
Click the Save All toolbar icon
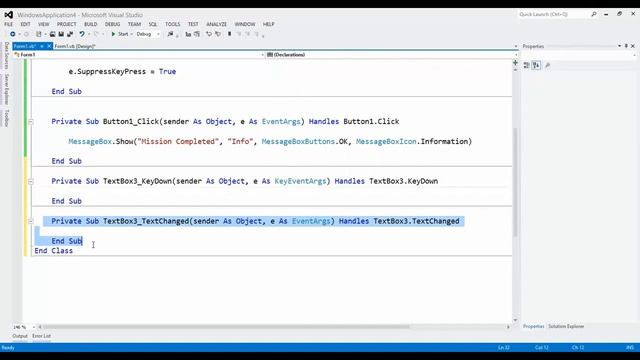tap(70, 34)
